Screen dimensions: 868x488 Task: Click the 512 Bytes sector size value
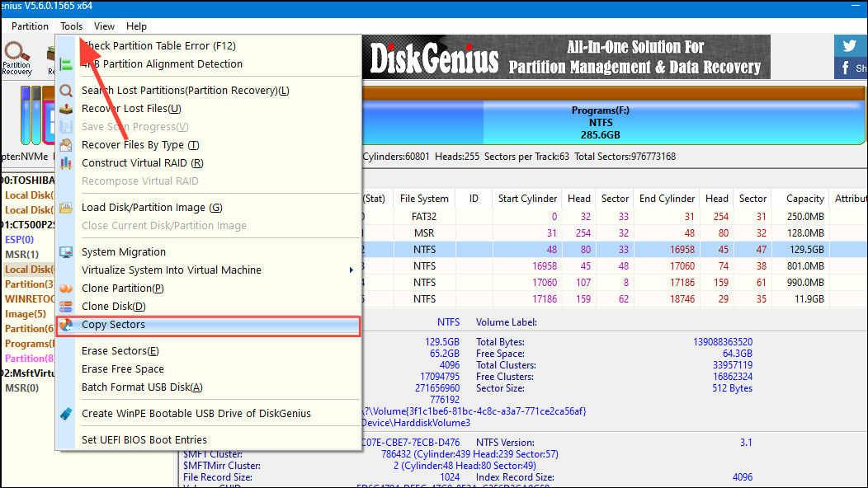click(x=732, y=388)
